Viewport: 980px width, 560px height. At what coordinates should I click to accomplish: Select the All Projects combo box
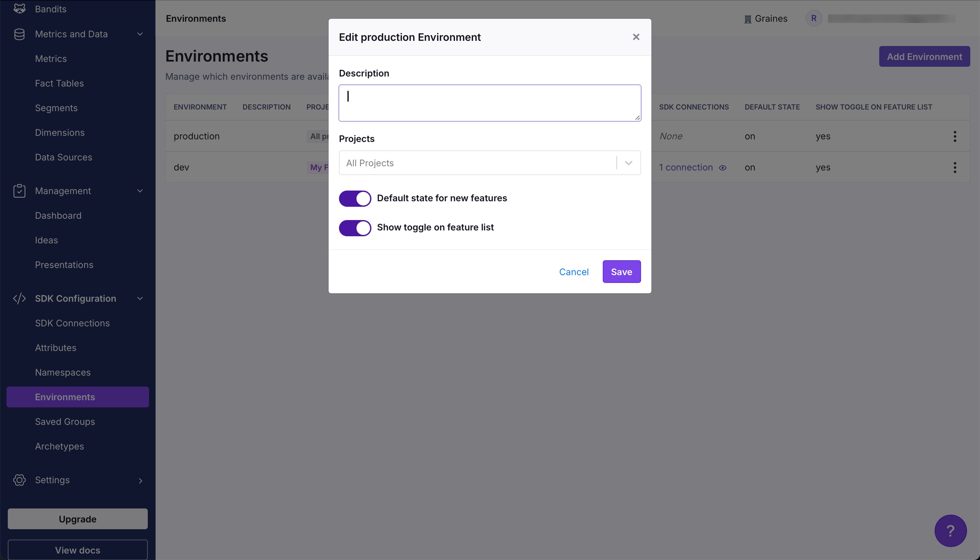point(489,163)
